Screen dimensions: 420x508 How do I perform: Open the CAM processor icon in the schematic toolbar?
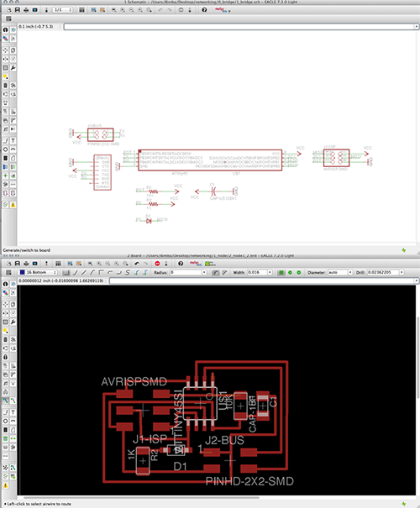(x=35, y=10)
